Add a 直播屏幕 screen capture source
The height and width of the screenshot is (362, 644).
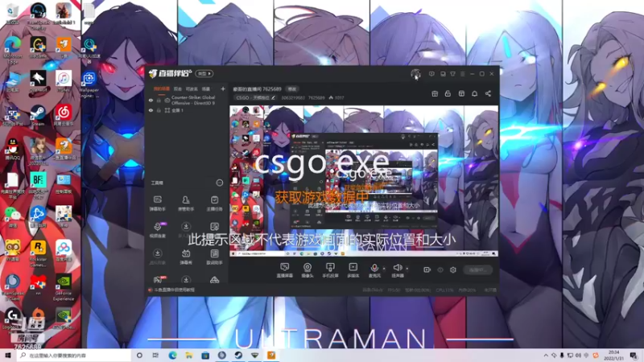click(x=285, y=270)
